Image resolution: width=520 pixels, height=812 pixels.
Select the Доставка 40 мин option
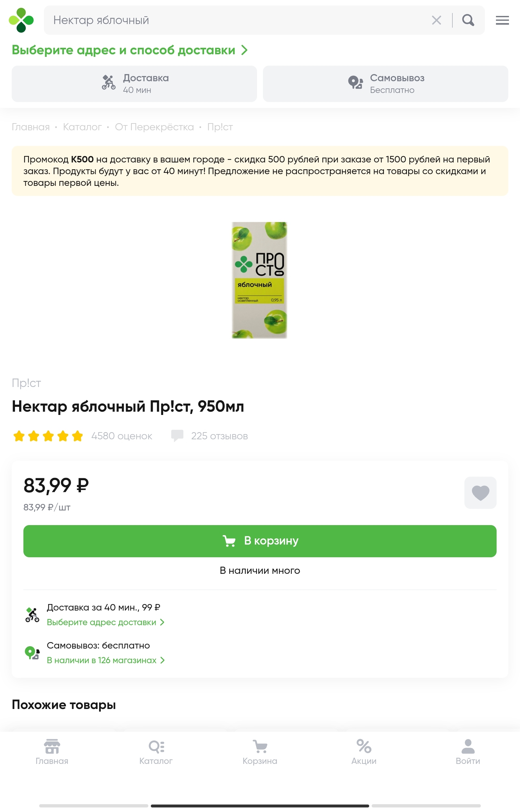pyautogui.click(x=135, y=84)
